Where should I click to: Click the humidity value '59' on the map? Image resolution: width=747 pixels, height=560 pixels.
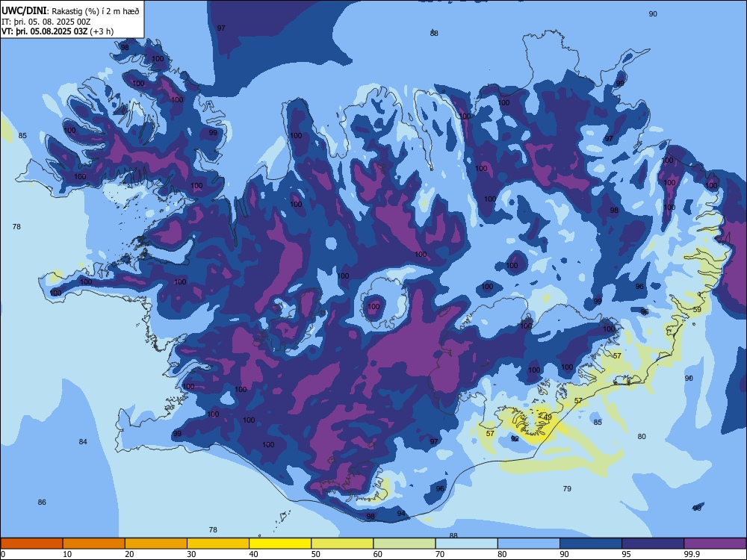[x=697, y=310]
